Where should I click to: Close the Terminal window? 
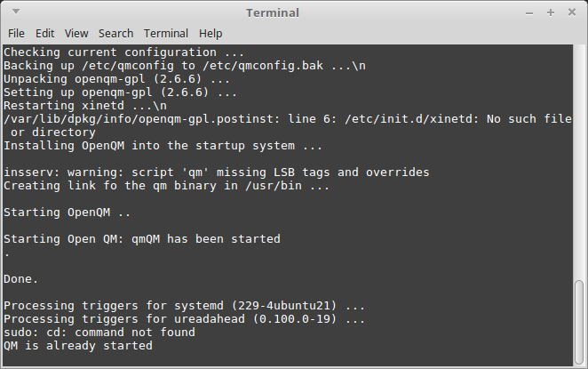click(571, 12)
